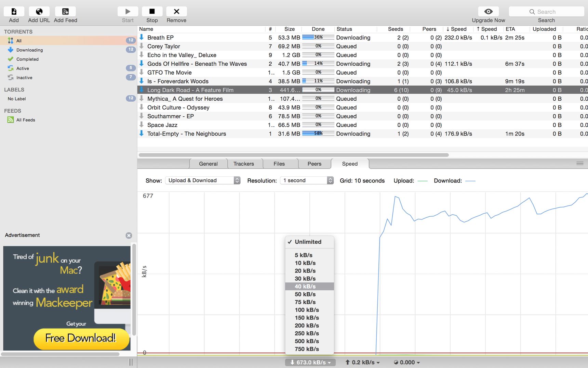588x368 pixels.
Task: Click the Downloading count badge 12
Action: (131, 50)
